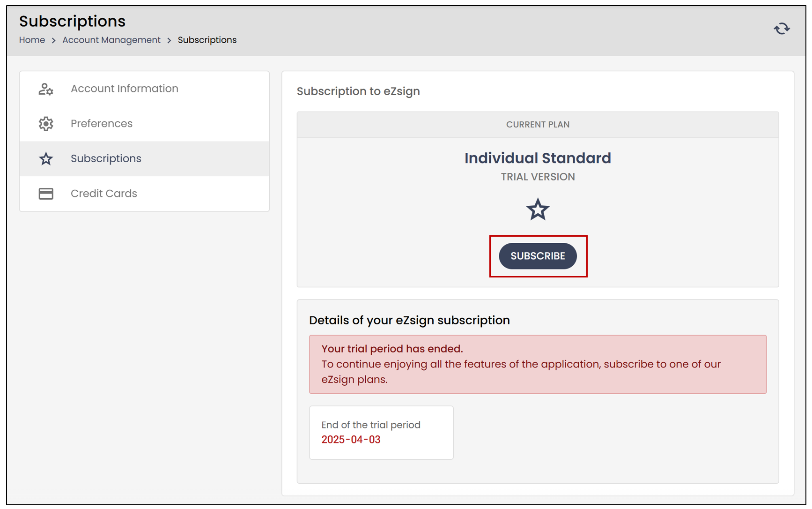Image resolution: width=812 pixels, height=509 pixels.
Task: Click the end of trial date 2025-04-03
Action: coord(351,440)
